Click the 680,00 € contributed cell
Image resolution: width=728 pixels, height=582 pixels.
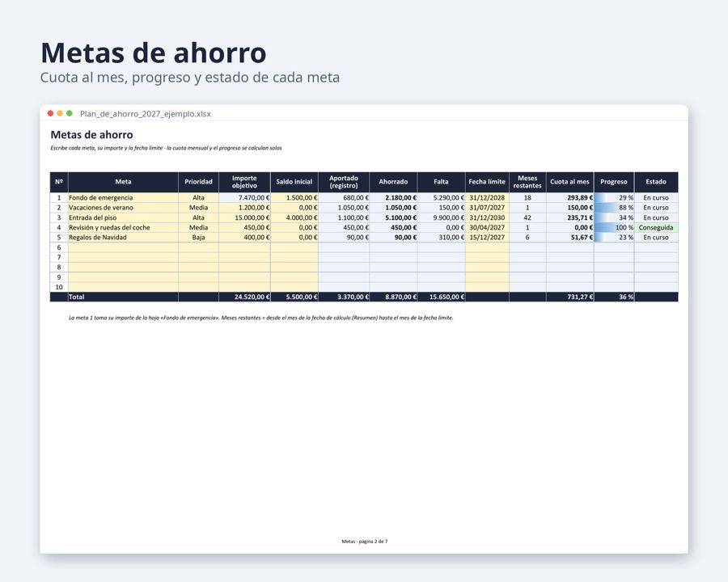[344, 198]
